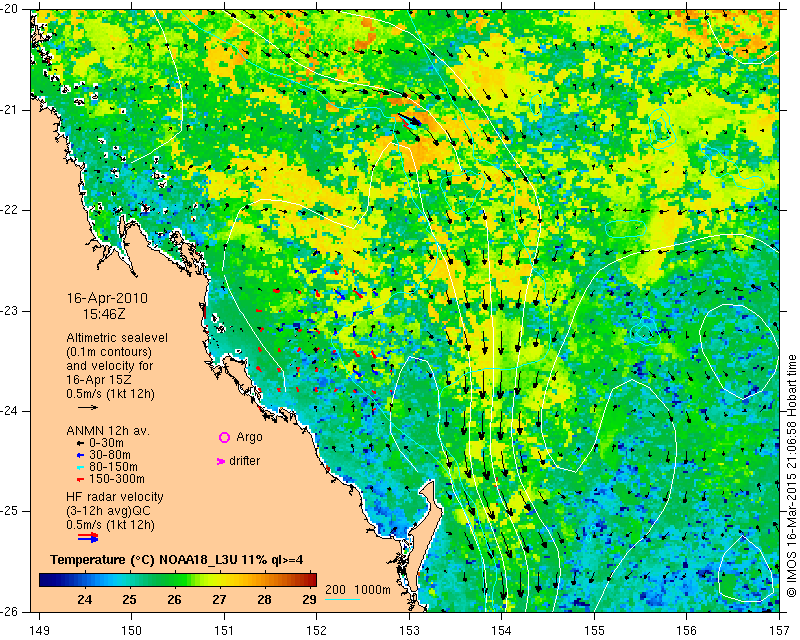Click the longitude axis label 157
The width and height of the screenshot is (800, 640).
pos(780,631)
